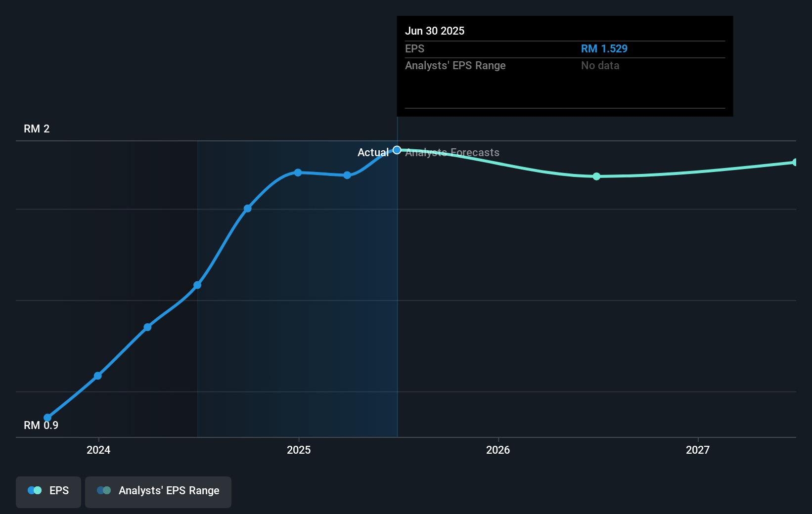Viewport: 812px width, 514px height.
Task: Click the blue data point above the 2025 label
Action: [x=298, y=172]
